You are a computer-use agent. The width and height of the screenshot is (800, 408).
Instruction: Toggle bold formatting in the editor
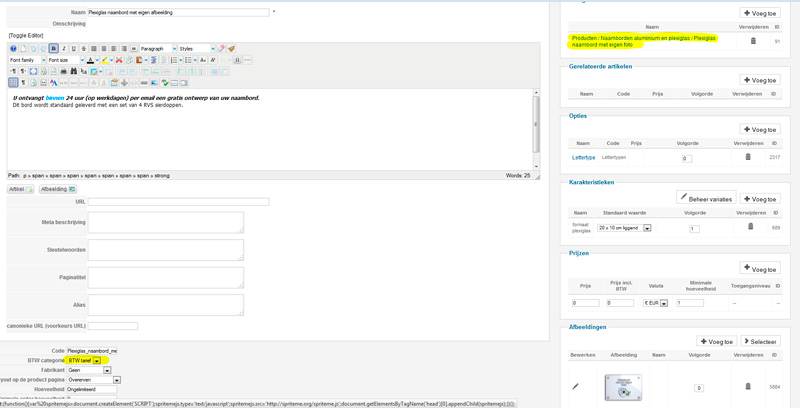pos(54,48)
